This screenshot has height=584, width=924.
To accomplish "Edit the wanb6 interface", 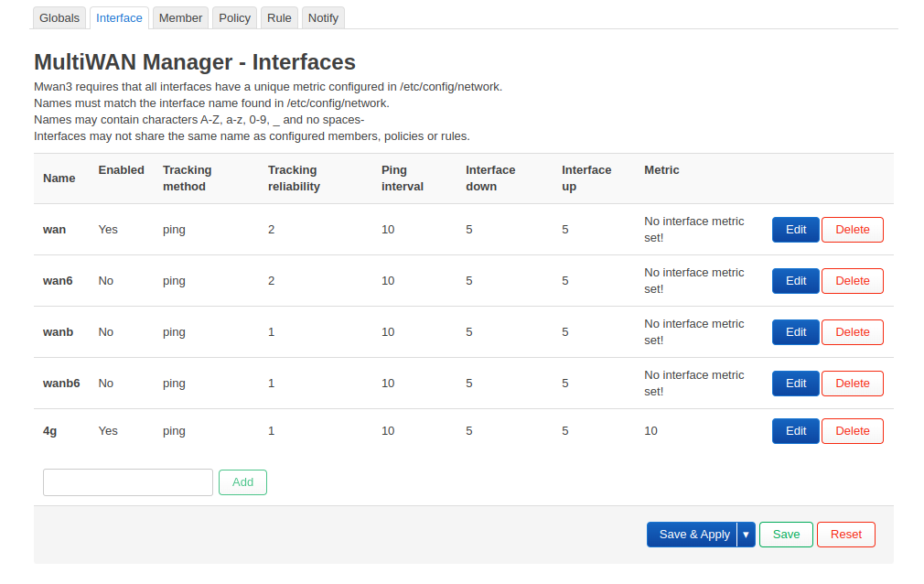I will point(796,384).
